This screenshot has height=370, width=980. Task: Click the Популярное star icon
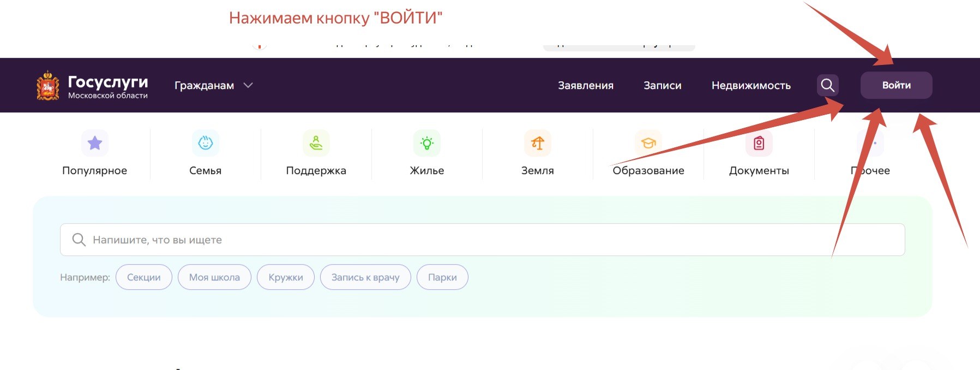[95, 143]
